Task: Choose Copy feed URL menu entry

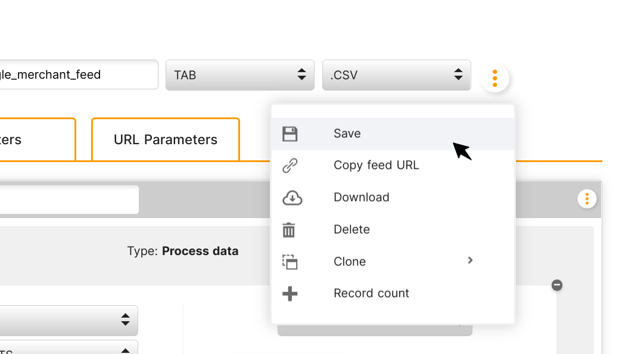Action: click(393, 166)
